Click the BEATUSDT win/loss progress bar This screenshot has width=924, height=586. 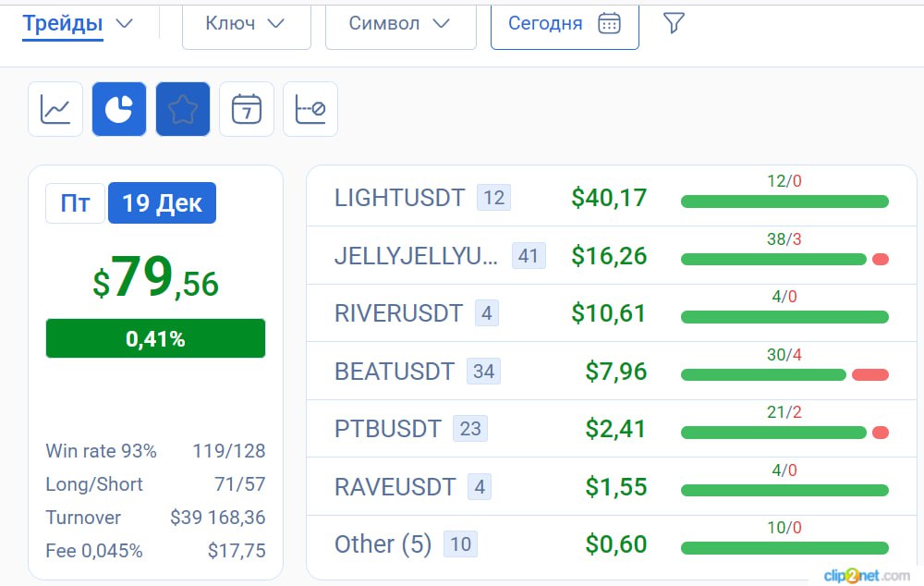pyautogui.click(x=784, y=374)
